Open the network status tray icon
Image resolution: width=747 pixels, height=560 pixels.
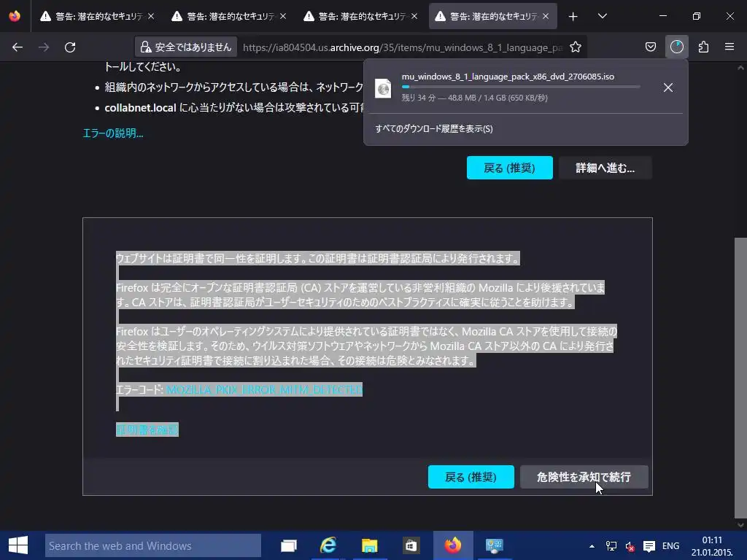611,546
